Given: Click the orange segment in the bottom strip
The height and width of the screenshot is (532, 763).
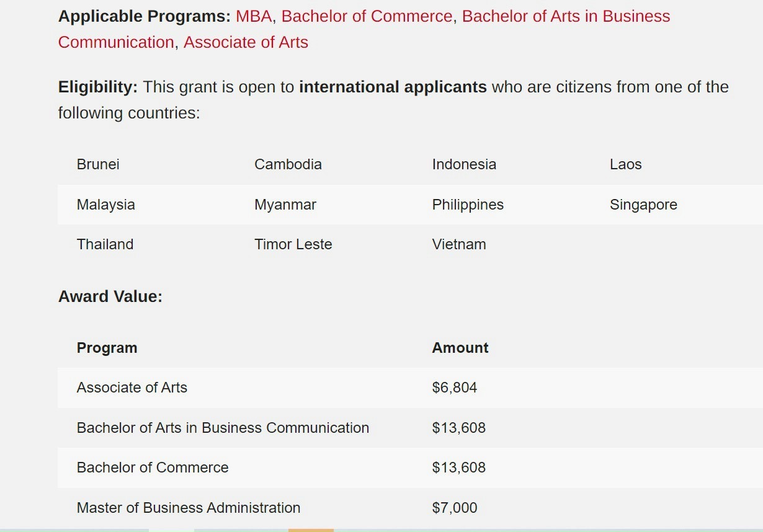Looking at the screenshot, I should [x=311, y=530].
